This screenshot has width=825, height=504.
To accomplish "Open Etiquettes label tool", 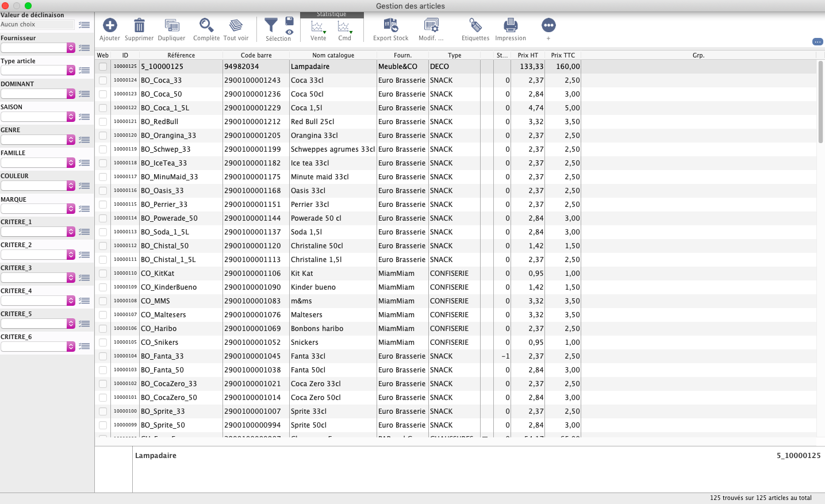I will [475, 25].
